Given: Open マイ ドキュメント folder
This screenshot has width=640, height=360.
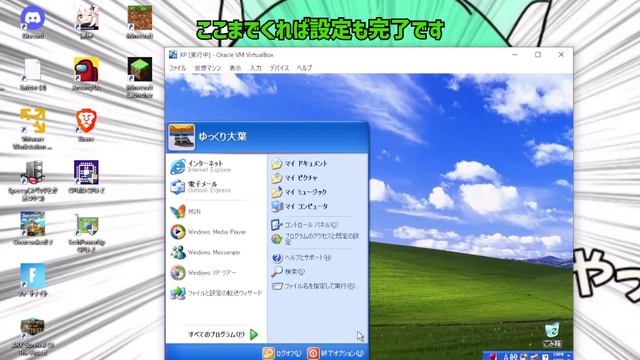Looking at the screenshot, I should (x=300, y=164).
